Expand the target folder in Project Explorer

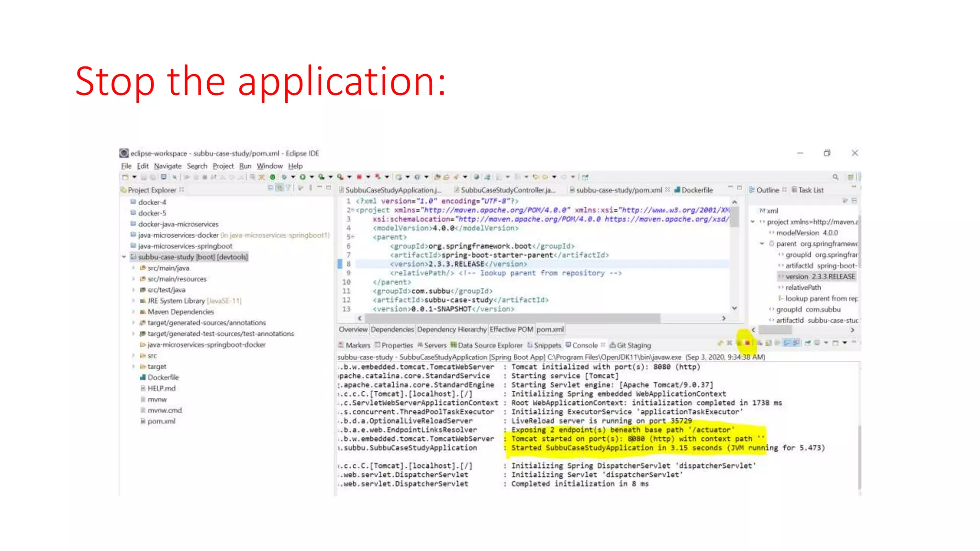click(134, 366)
